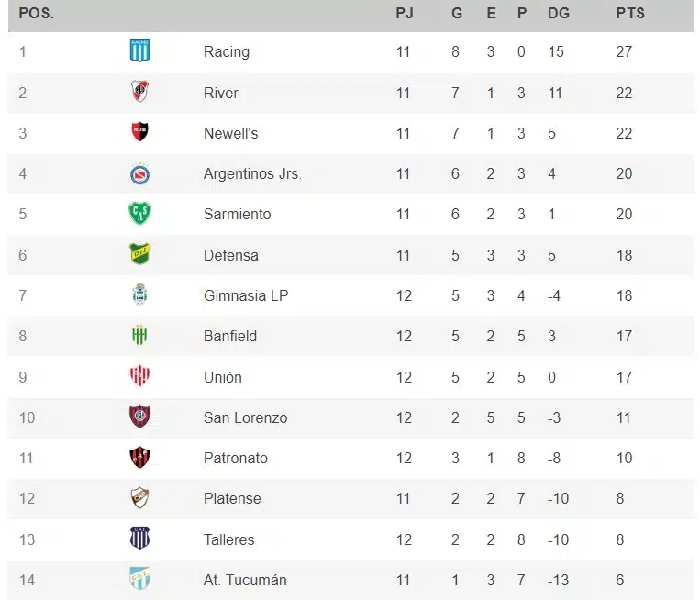Select the Banfield green striped logo
The height and width of the screenshot is (600, 700).
(x=139, y=335)
